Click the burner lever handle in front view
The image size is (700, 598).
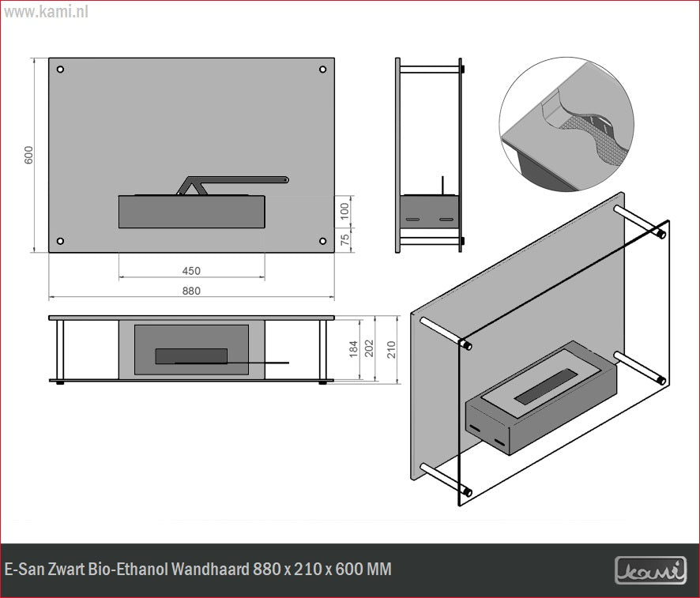click(237, 181)
